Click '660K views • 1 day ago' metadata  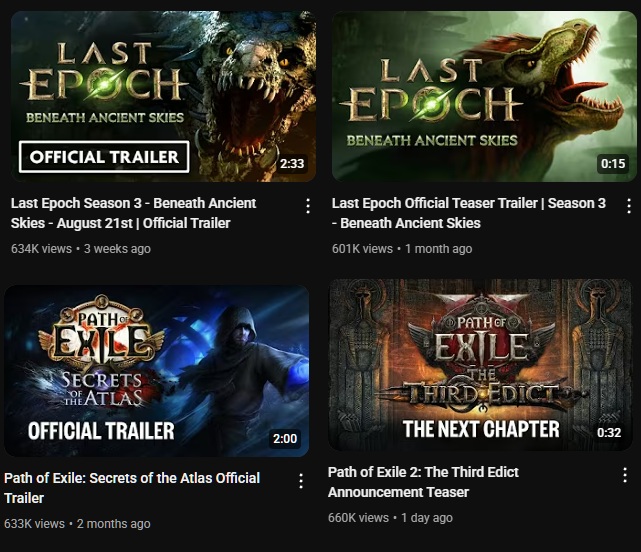[x=390, y=518]
